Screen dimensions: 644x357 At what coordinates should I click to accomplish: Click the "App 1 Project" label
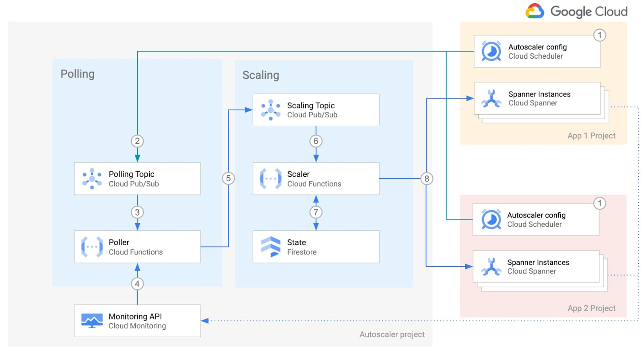click(x=592, y=136)
